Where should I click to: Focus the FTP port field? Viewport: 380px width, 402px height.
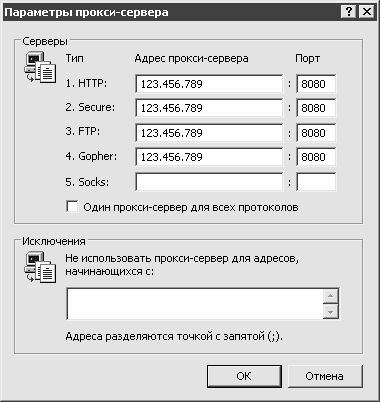coord(316,133)
